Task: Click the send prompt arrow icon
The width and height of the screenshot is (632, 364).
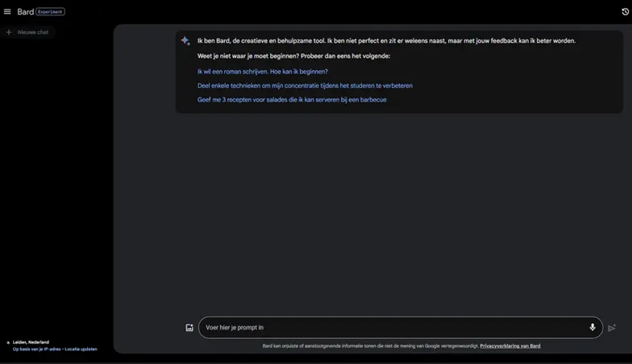Action: pos(612,328)
